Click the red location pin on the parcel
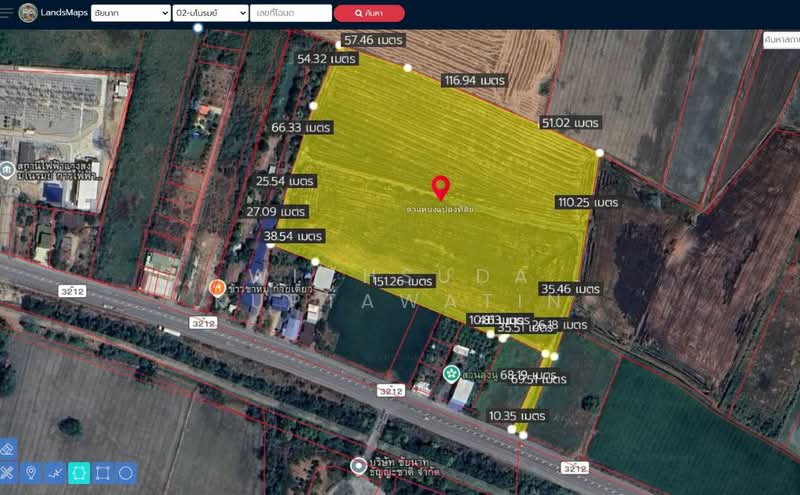The image size is (800, 495). pos(440,186)
